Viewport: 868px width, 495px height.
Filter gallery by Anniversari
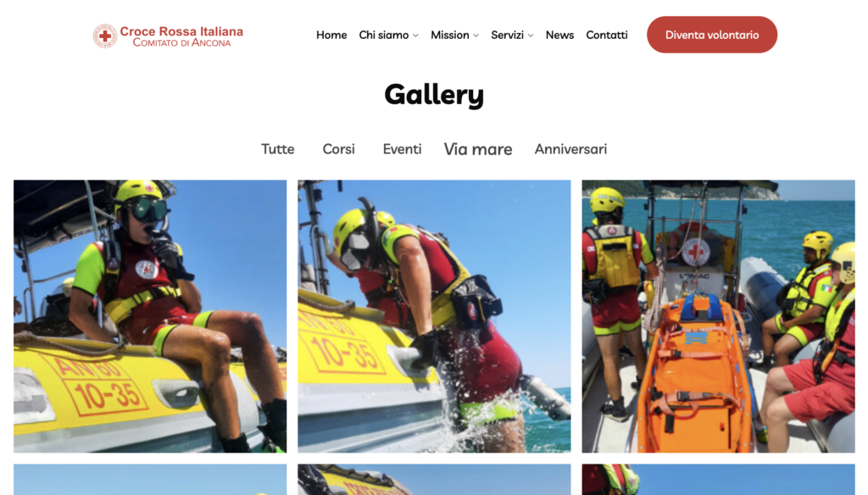(570, 149)
